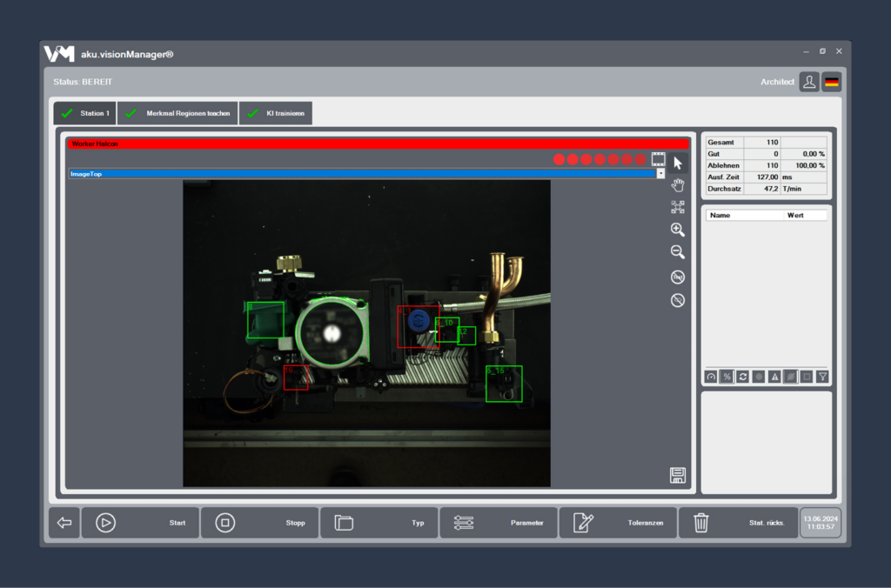Select the hand pan tool
Image resolution: width=891 pixels, height=588 pixels.
coord(678,184)
